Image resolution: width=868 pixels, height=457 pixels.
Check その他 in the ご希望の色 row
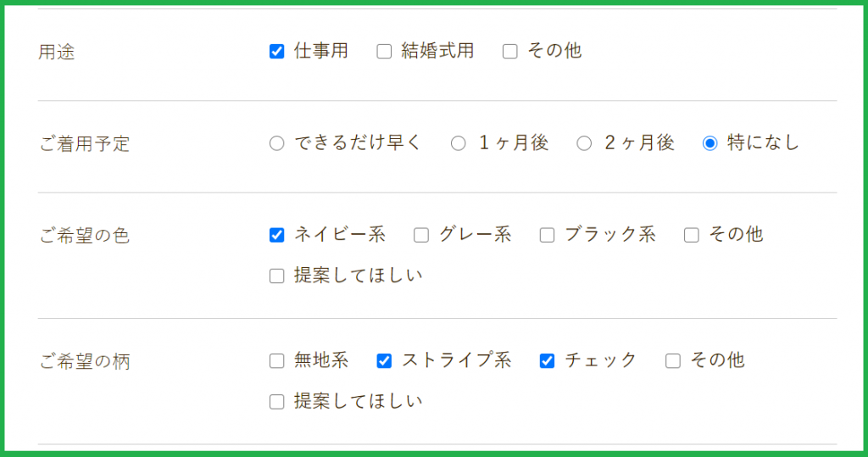point(691,235)
